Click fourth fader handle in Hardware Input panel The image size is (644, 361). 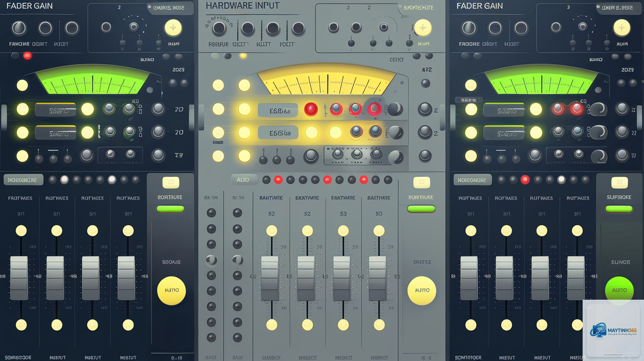click(x=377, y=278)
